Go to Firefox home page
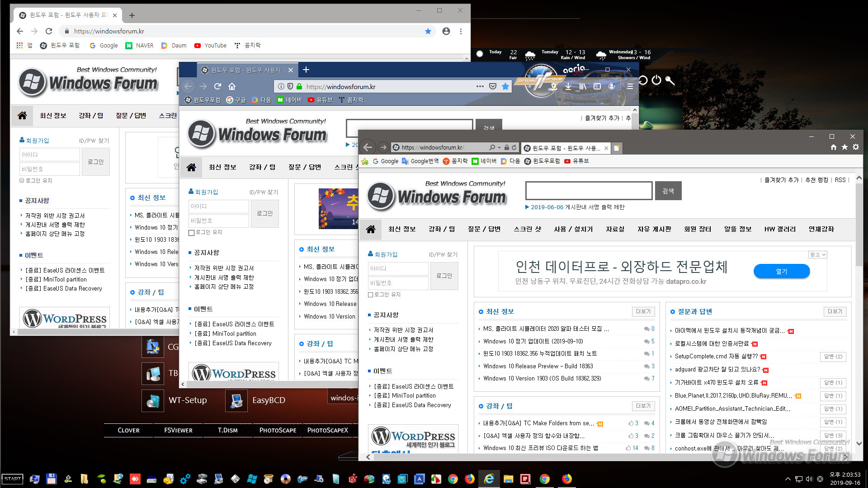Viewport: 868px width, 488px height. (x=232, y=86)
